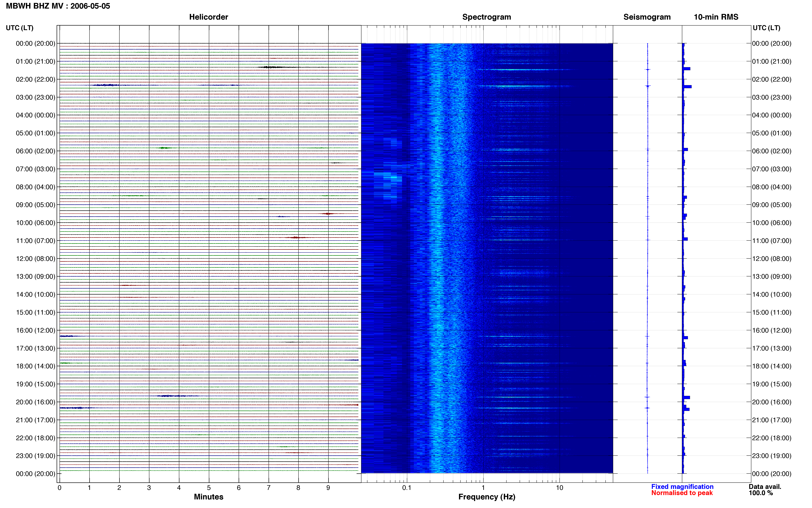
Task: Click the RMS bar peak just after 02:00
Action: (687, 87)
